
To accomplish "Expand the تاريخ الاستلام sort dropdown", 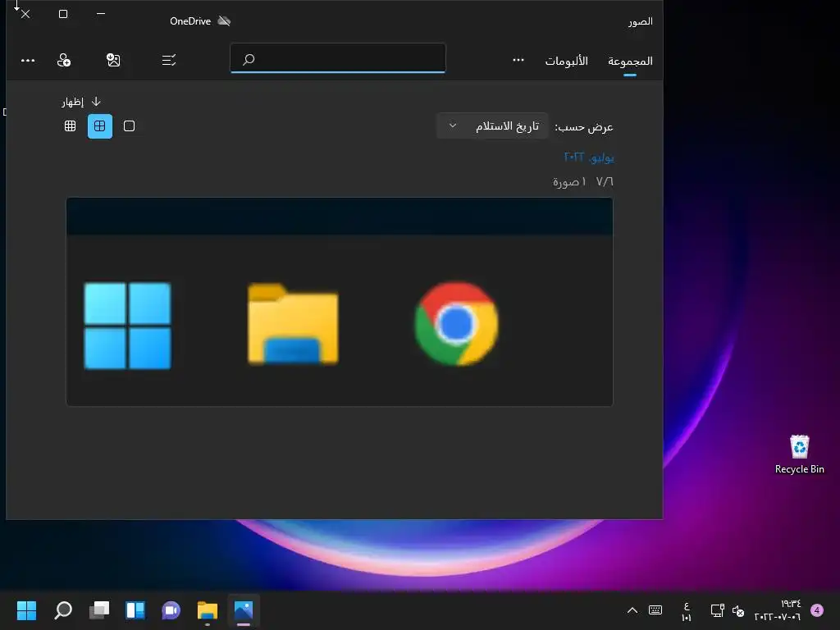I will pyautogui.click(x=492, y=126).
